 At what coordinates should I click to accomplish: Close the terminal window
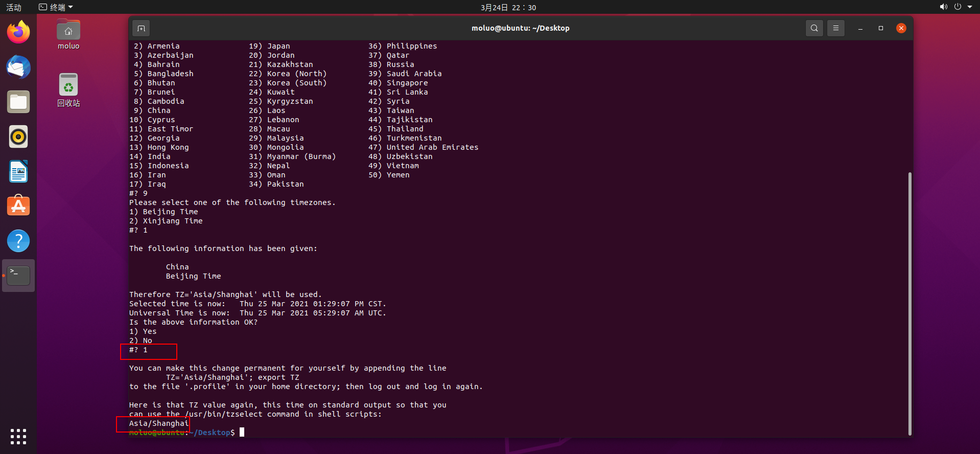coord(901,28)
